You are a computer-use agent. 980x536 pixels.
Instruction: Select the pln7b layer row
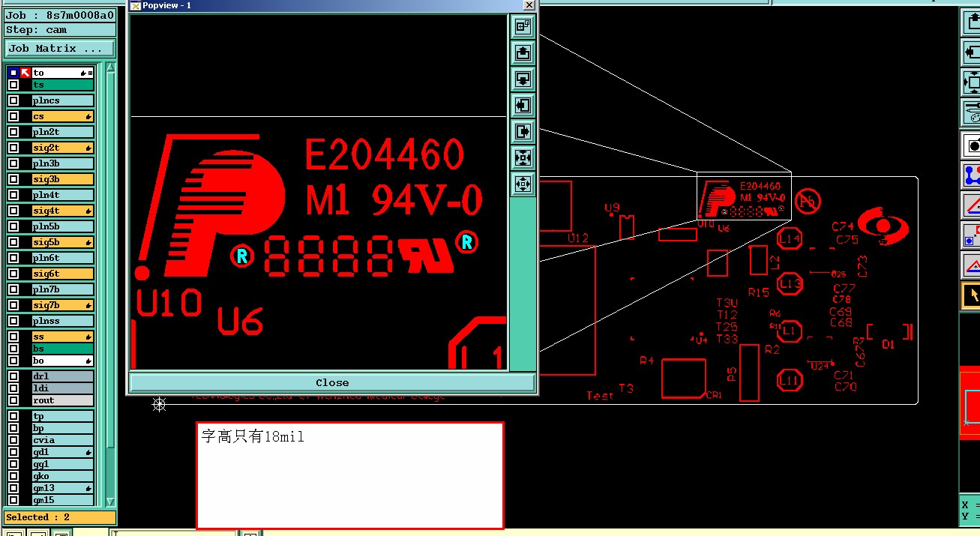click(x=62, y=289)
